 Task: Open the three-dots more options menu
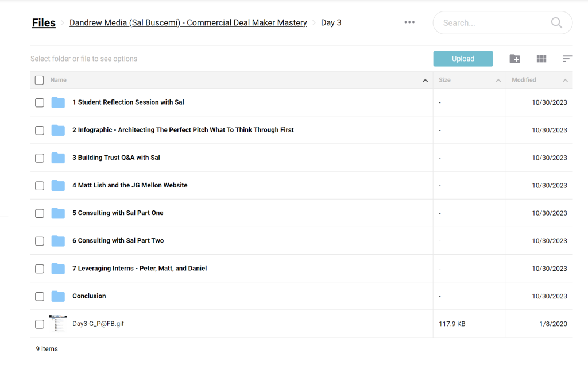pyautogui.click(x=409, y=22)
